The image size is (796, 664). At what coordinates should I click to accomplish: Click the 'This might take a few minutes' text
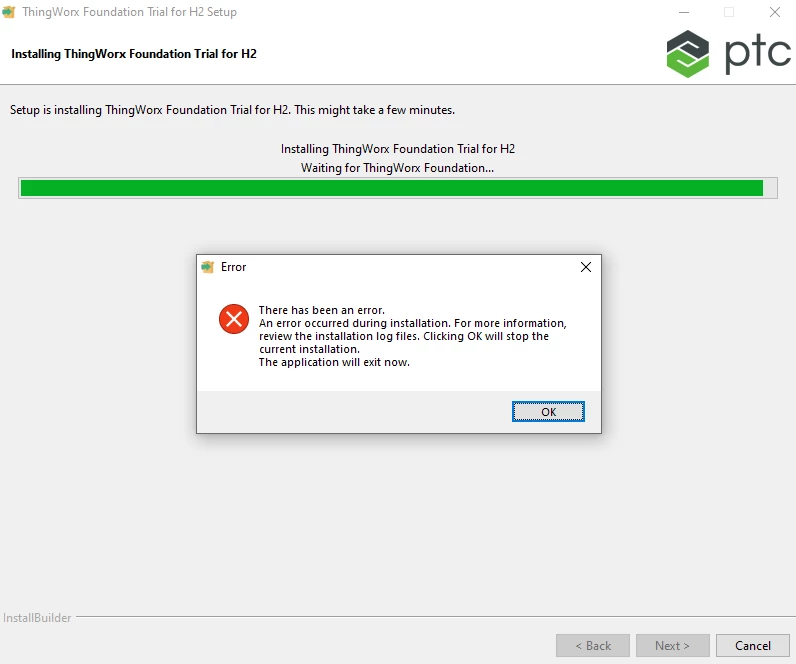374,110
